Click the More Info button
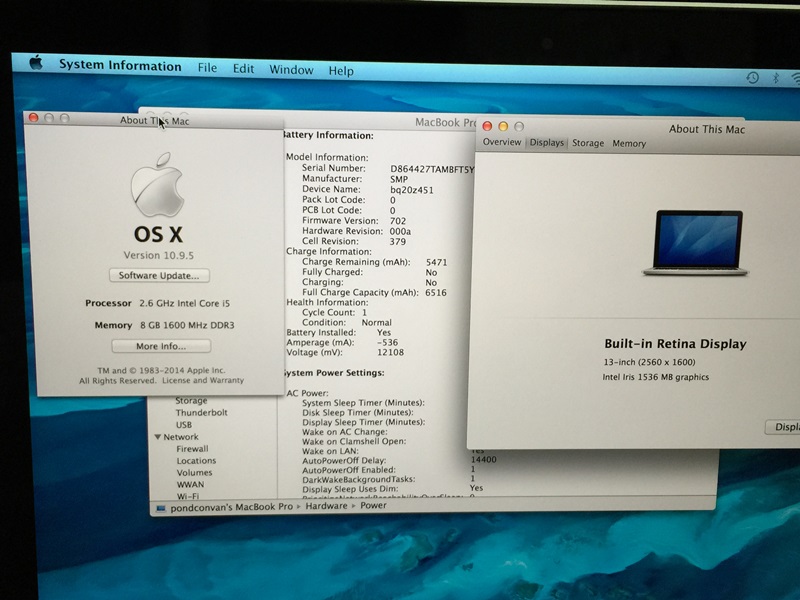Image resolution: width=800 pixels, height=600 pixels. click(160, 346)
